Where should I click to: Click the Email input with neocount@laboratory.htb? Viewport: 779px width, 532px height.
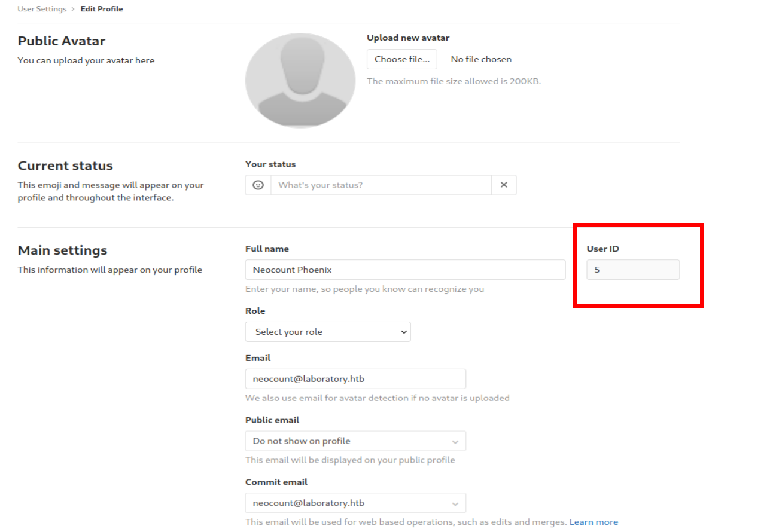[355, 379]
